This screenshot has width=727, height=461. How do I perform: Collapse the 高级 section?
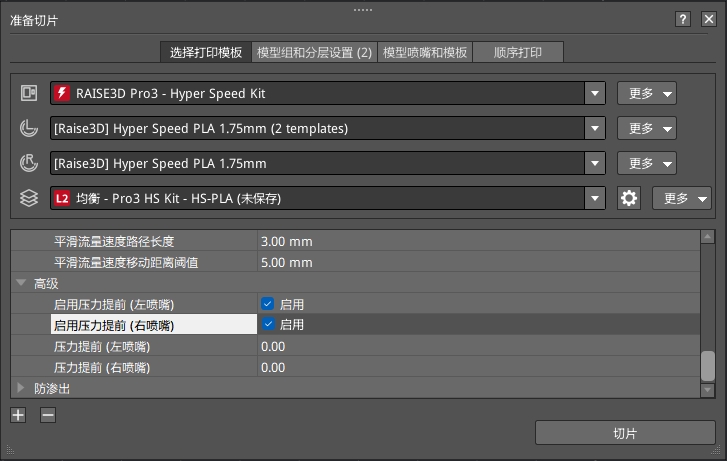(x=21, y=282)
